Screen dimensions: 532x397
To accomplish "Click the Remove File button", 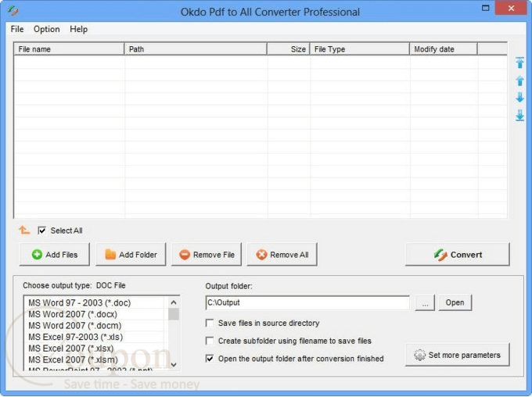I will [x=207, y=254].
